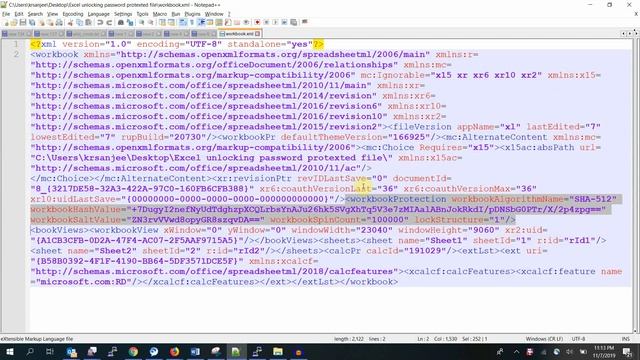Close the workbook.xml tab with its X
This screenshot has width=640, height=360.
coord(258,33)
